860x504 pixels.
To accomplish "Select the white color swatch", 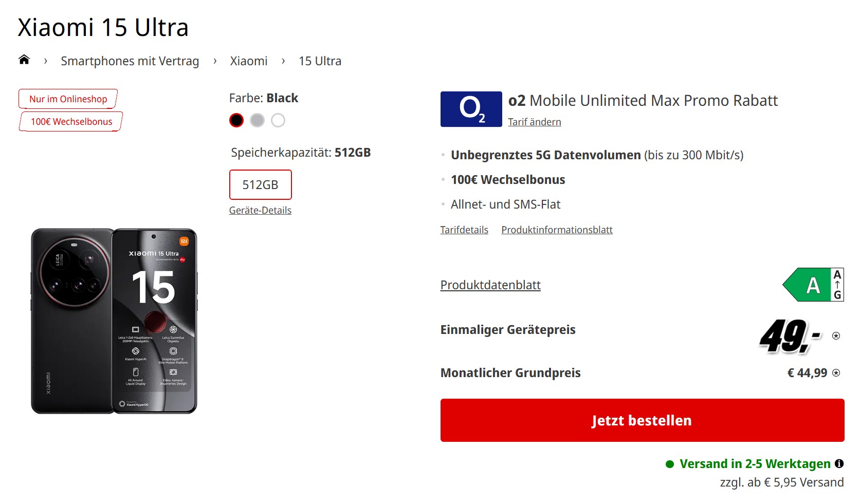I will [278, 120].
